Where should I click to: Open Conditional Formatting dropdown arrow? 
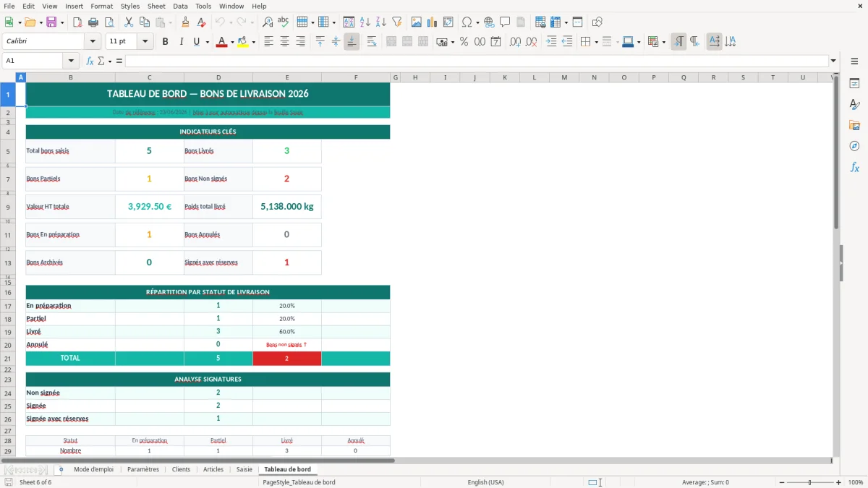663,42
